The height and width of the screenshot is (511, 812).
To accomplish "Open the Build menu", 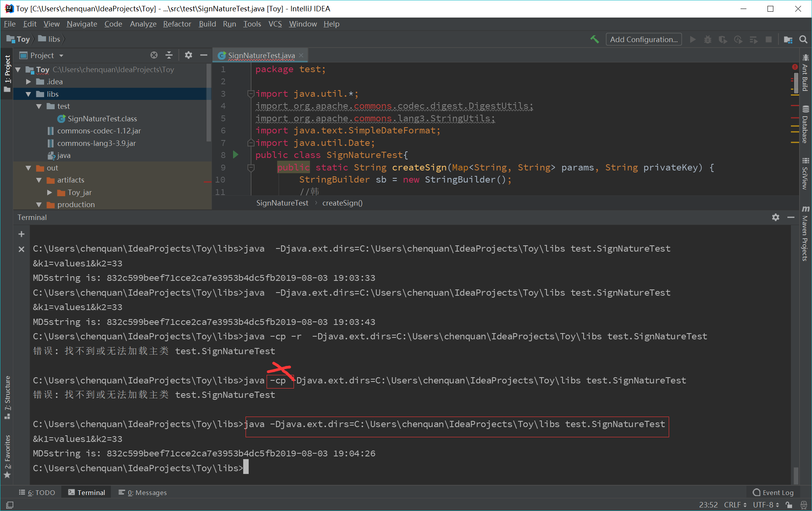I will click(207, 24).
